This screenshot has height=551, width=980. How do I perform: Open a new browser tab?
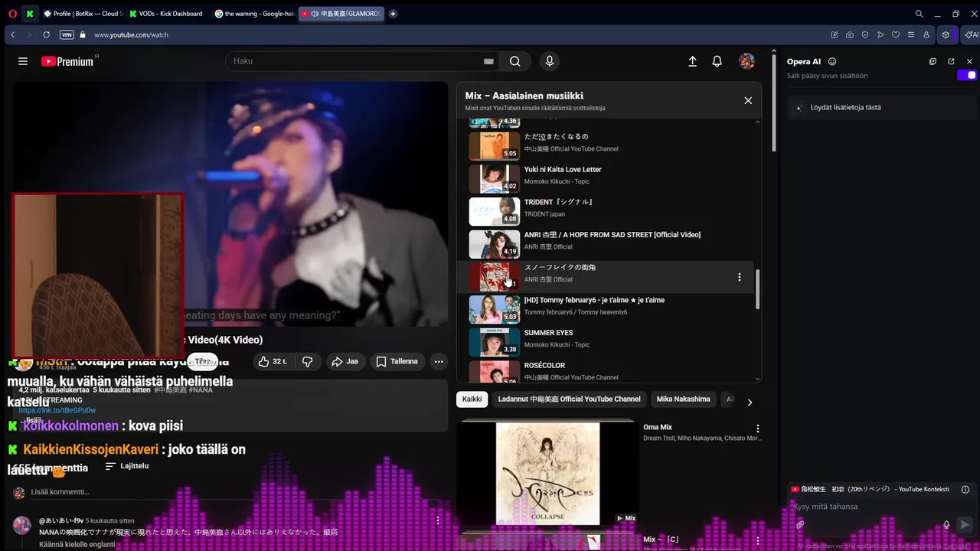(x=393, y=14)
